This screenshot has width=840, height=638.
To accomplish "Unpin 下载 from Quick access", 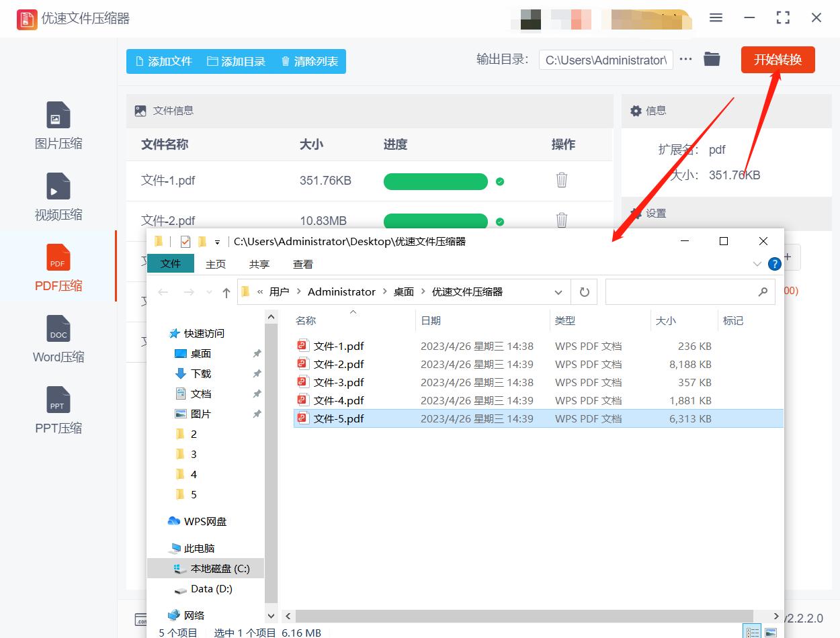I will (257, 375).
